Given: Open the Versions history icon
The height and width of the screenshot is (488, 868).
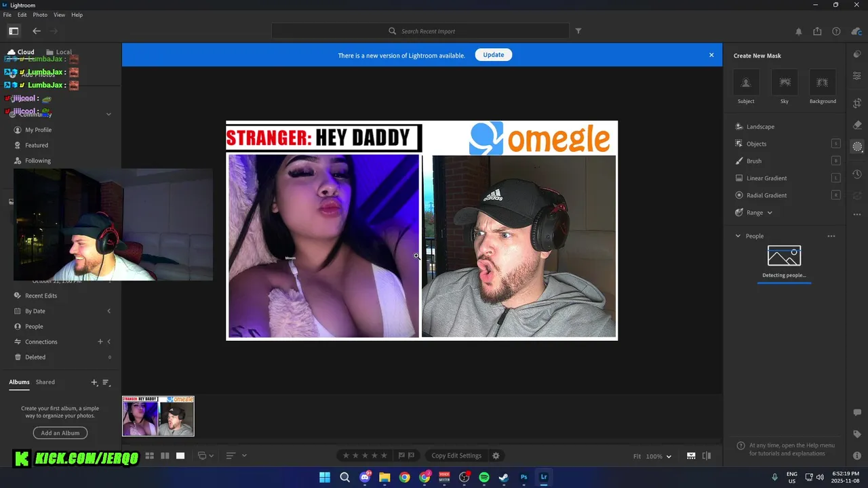Looking at the screenshot, I should pos(857,174).
